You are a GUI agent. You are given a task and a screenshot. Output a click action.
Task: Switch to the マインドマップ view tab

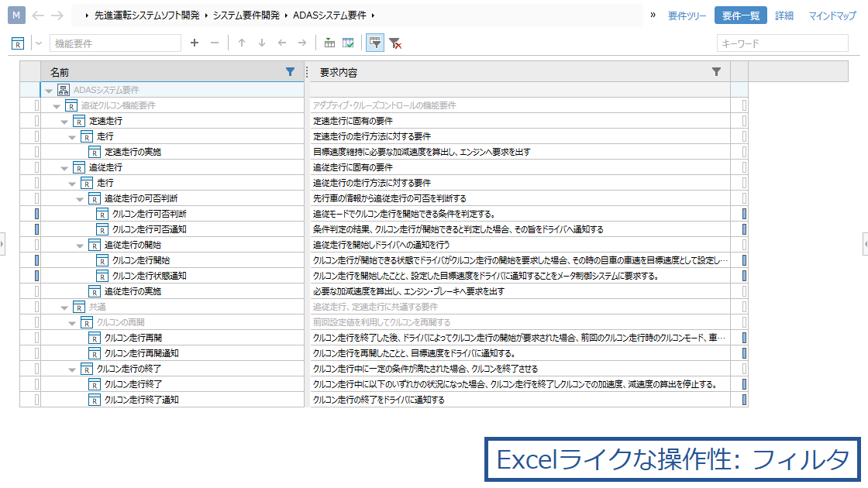click(832, 15)
